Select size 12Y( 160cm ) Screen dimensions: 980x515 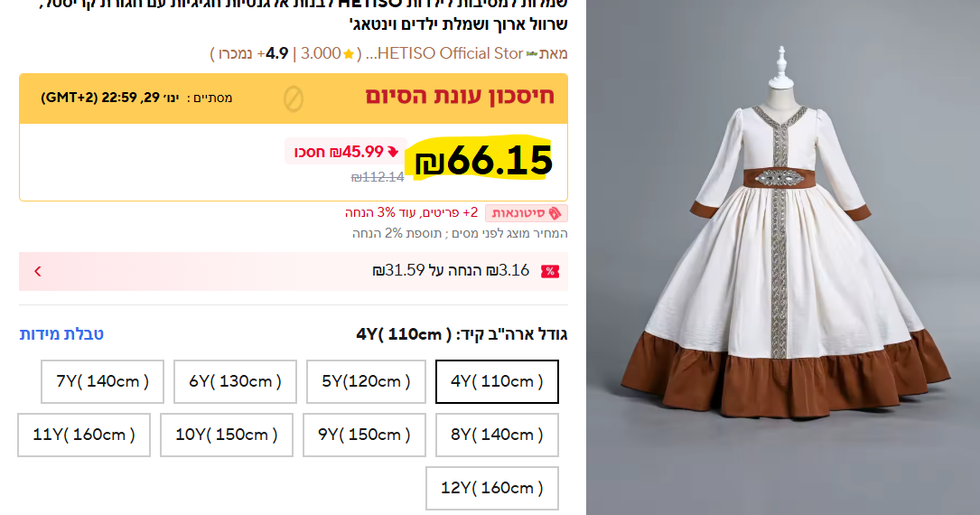pyautogui.click(x=492, y=488)
